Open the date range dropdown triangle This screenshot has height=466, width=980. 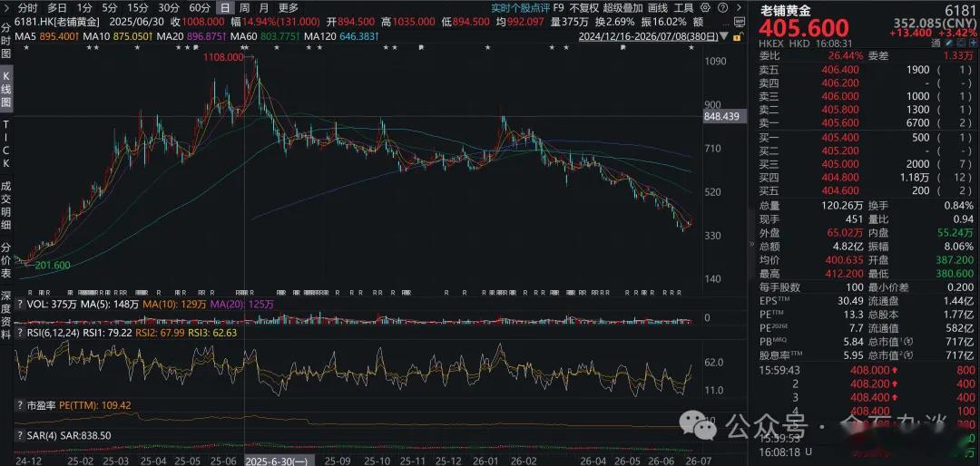coord(724,36)
